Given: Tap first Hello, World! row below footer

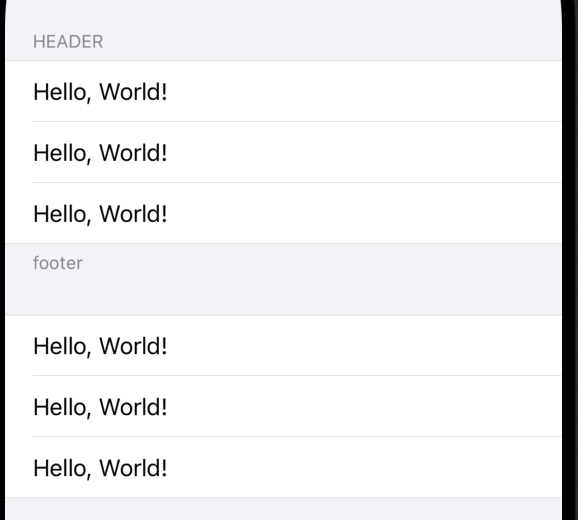Looking at the screenshot, I should coord(283,346).
